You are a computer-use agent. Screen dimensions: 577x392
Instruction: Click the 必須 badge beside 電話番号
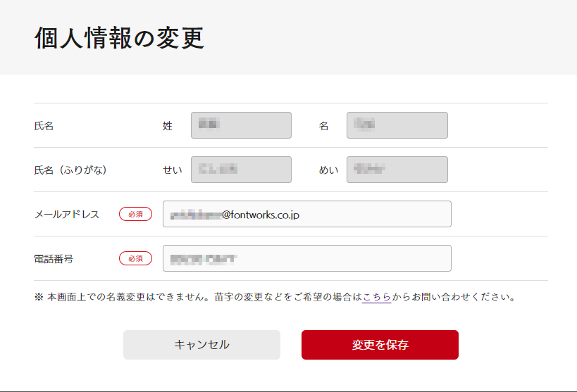click(x=135, y=258)
